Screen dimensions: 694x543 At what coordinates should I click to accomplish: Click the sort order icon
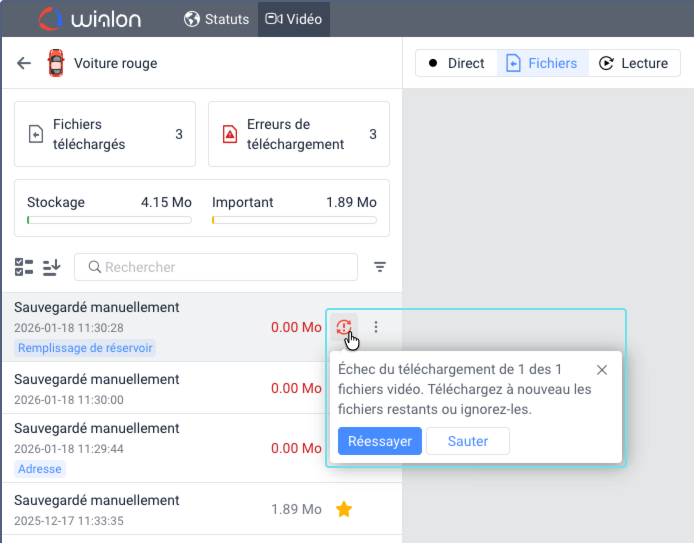coord(52,267)
